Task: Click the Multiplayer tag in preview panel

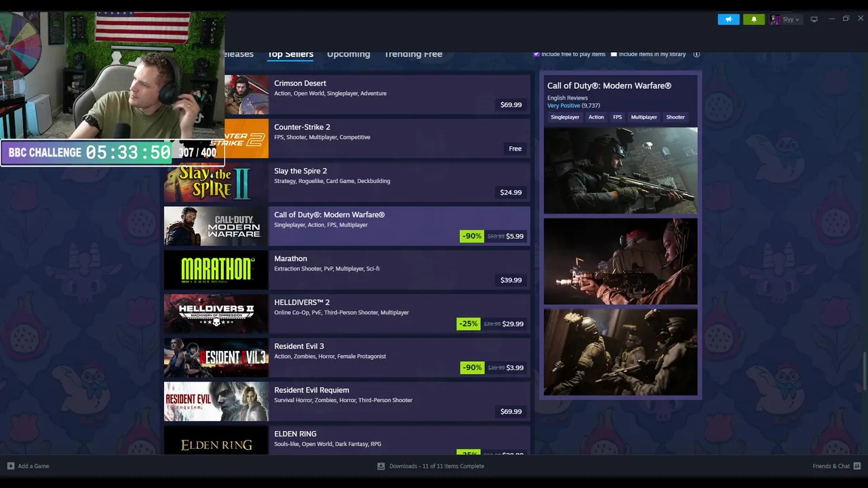Action: tap(644, 117)
